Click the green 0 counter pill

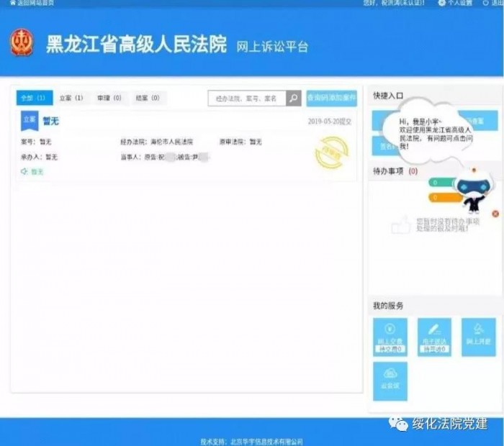[442, 183]
